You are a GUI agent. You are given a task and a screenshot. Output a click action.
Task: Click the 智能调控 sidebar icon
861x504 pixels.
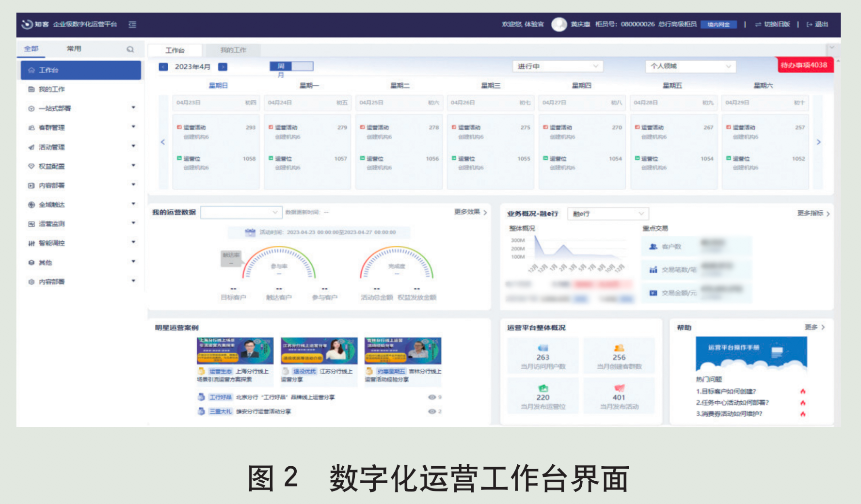32,243
